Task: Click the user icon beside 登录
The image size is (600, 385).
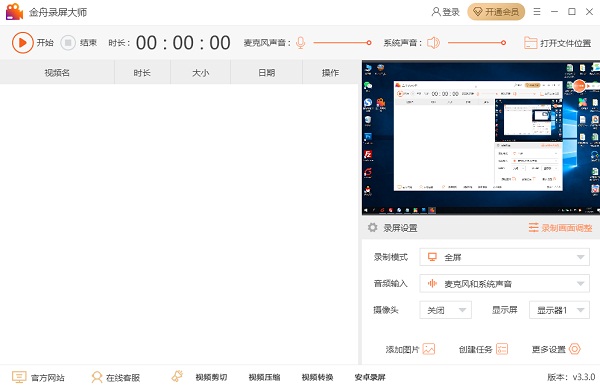Action: coord(436,12)
